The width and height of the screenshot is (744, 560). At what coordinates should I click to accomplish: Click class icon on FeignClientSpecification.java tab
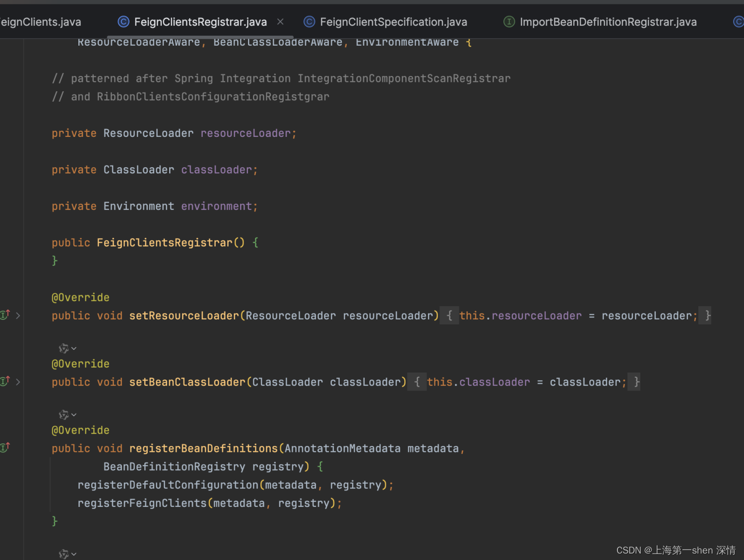[310, 22]
